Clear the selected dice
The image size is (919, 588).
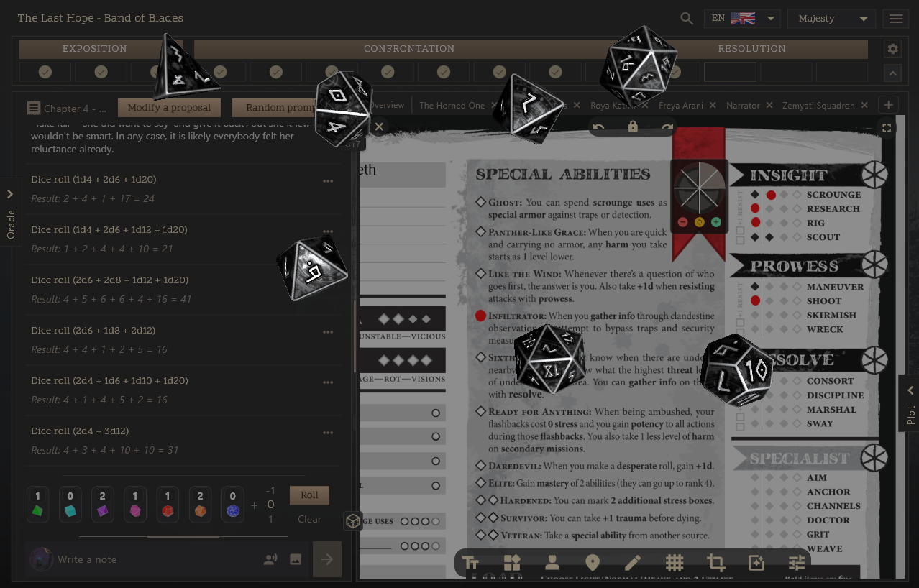pos(309,519)
